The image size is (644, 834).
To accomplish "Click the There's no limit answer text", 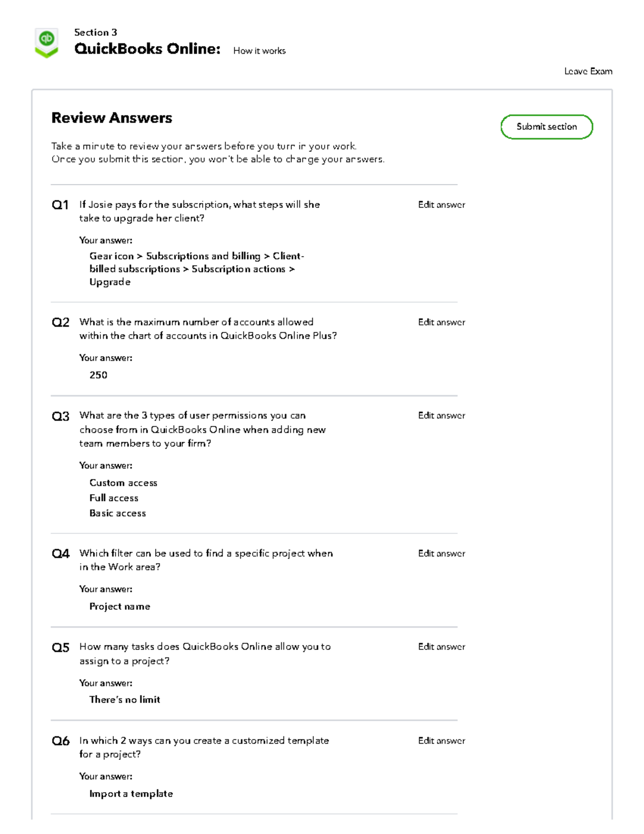I will (x=125, y=699).
